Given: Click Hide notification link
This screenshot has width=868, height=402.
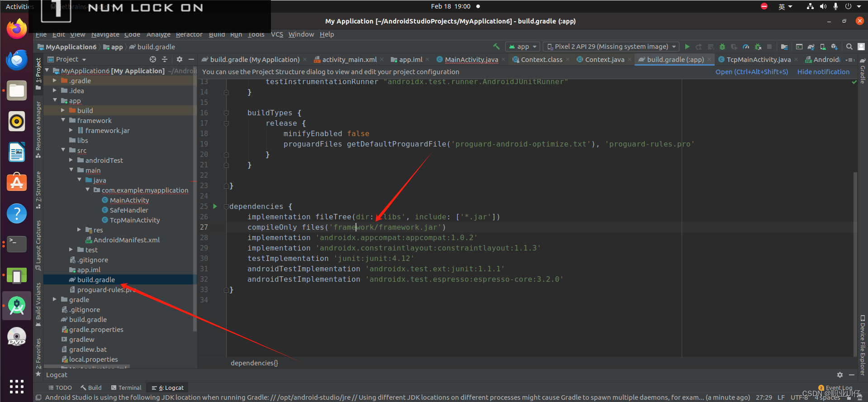Looking at the screenshot, I should tap(823, 72).
